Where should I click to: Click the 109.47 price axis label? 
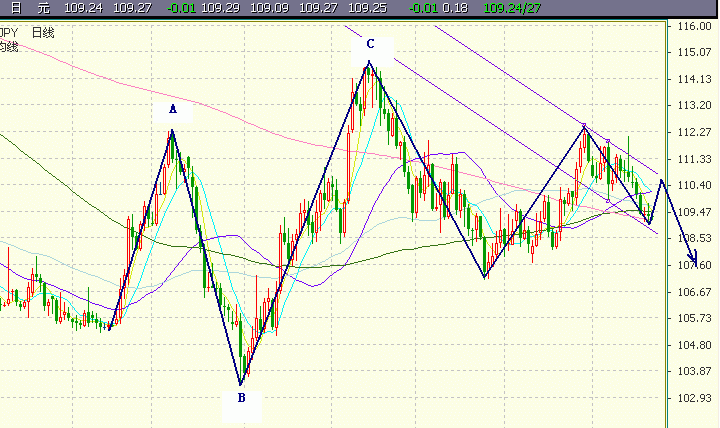click(695, 212)
